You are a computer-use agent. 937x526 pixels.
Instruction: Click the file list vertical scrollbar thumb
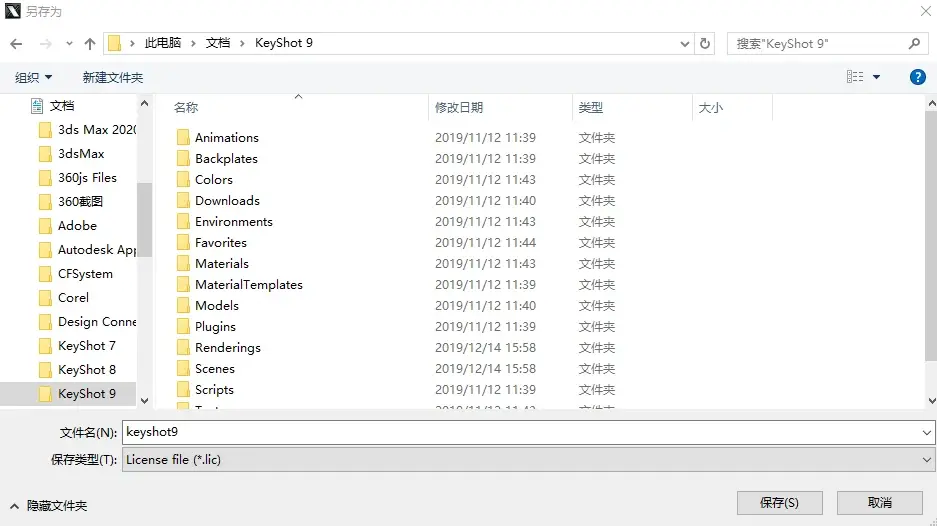point(931,235)
